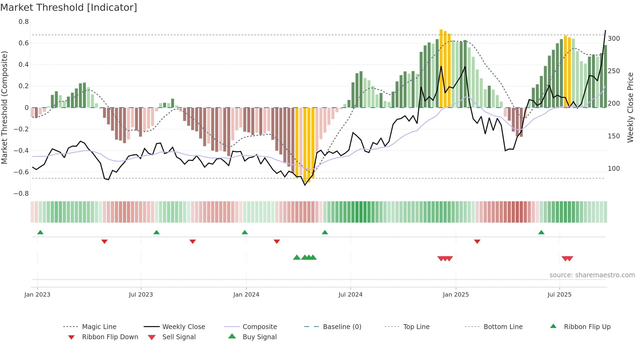Click the ribbon flip up marker just before Jan 2024

(245, 232)
